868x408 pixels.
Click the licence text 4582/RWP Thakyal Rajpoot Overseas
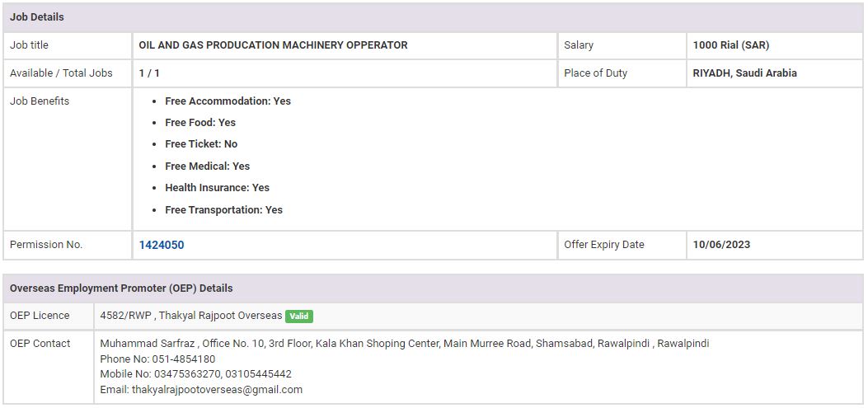(x=190, y=316)
